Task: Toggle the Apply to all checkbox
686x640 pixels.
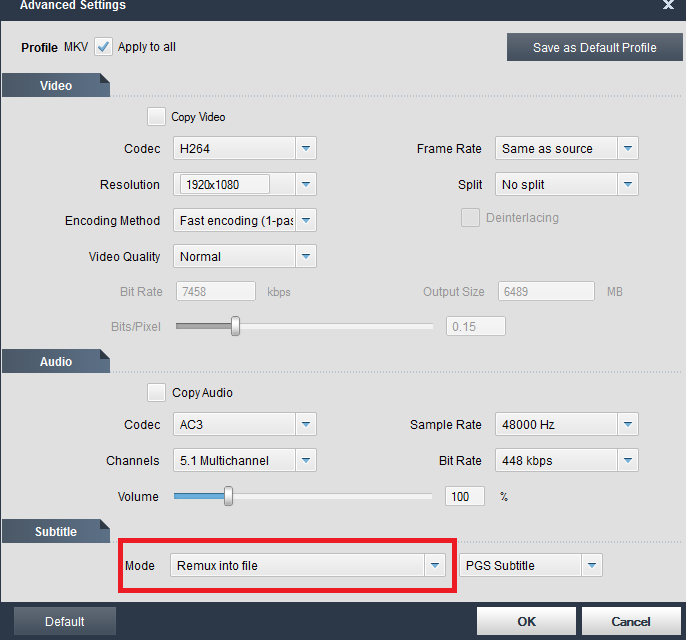Action: point(104,47)
